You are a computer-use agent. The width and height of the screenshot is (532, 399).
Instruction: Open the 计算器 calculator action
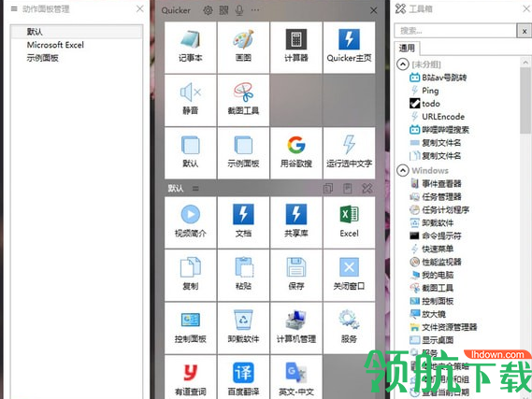296,48
